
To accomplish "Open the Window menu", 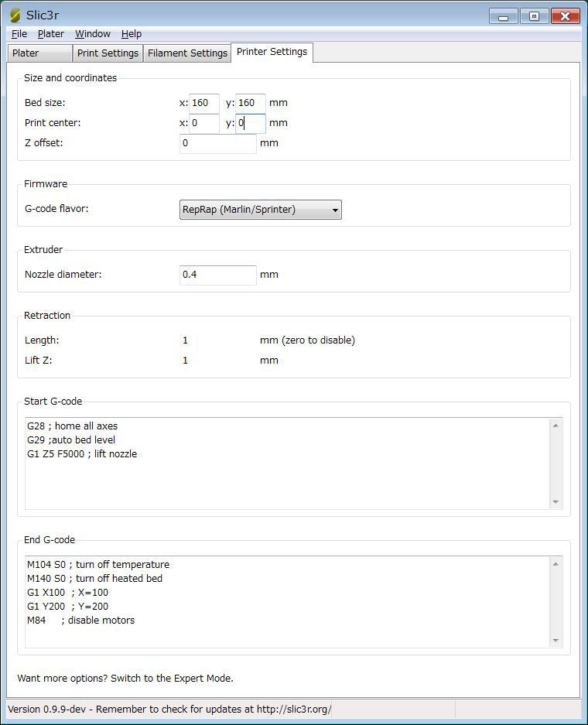I will coord(92,34).
